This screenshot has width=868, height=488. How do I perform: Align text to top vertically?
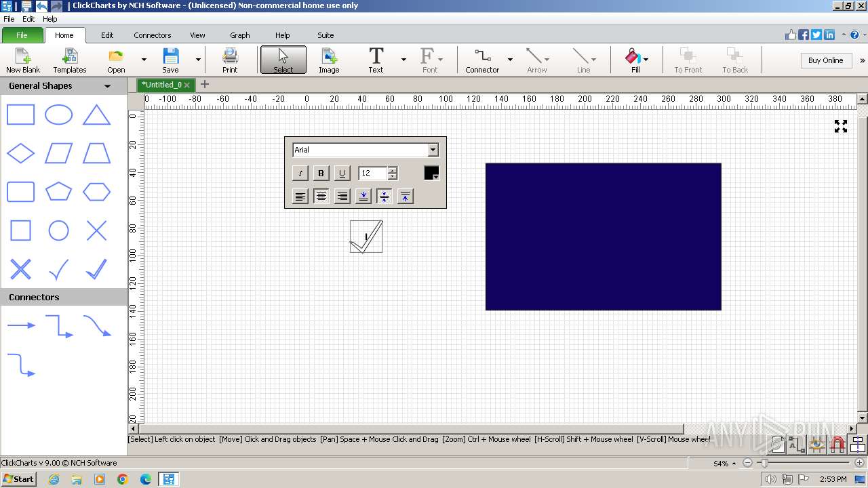pos(405,197)
